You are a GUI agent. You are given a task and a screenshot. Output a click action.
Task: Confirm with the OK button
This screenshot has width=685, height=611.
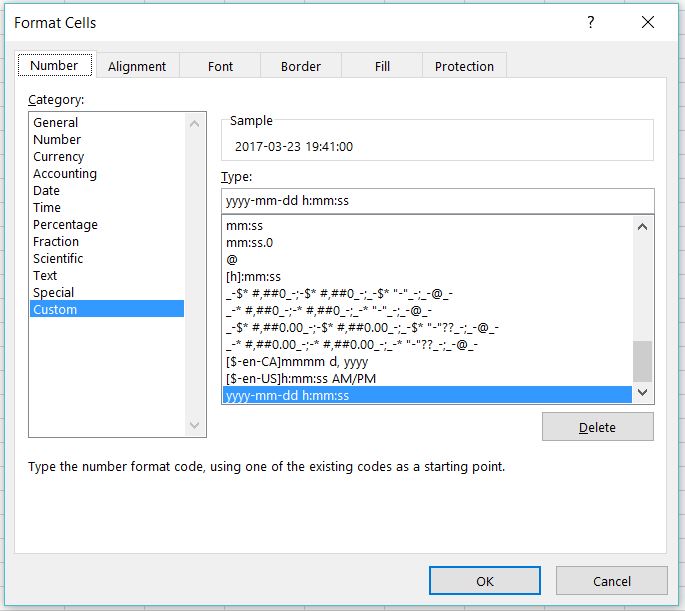tap(484, 581)
